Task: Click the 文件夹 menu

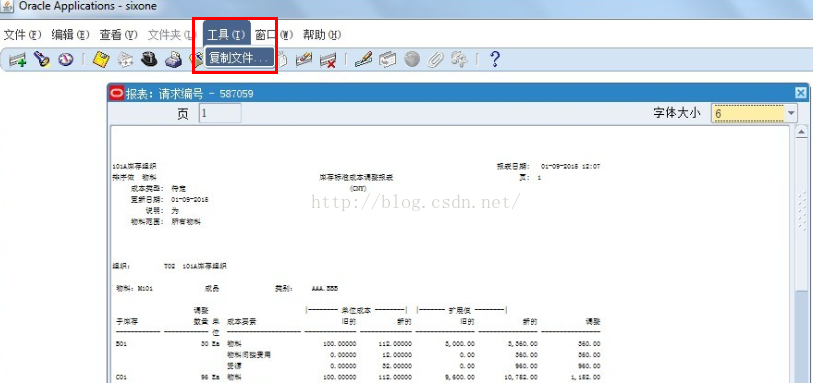Action: (x=170, y=35)
